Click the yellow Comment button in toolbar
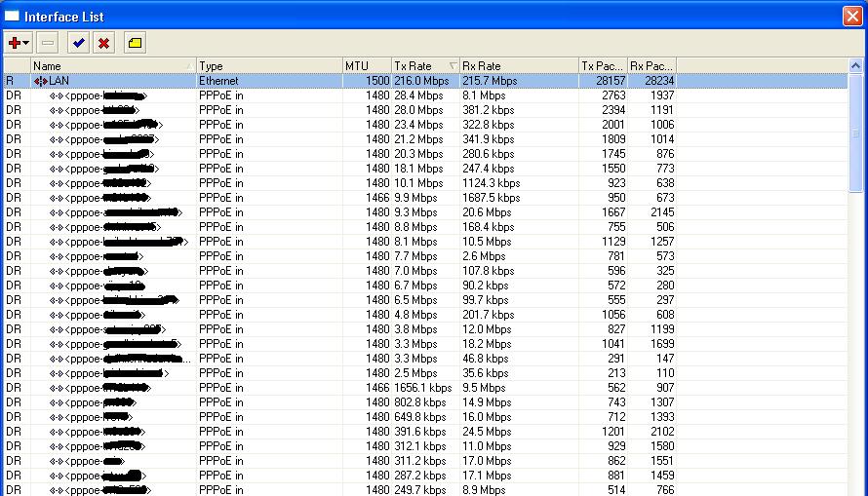Image resolution: width=868 pixels, height=496 pixels. tap(135, 43)
